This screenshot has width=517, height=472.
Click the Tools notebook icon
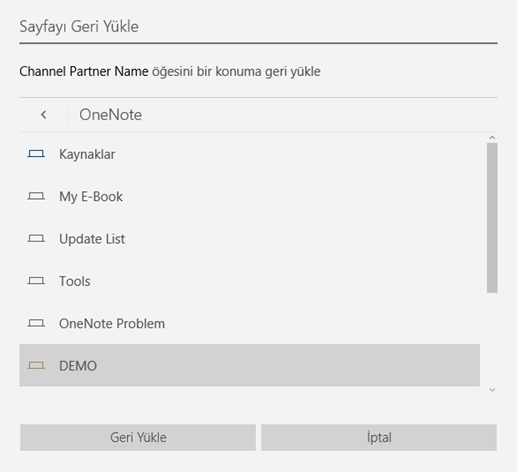coord(36,281)
